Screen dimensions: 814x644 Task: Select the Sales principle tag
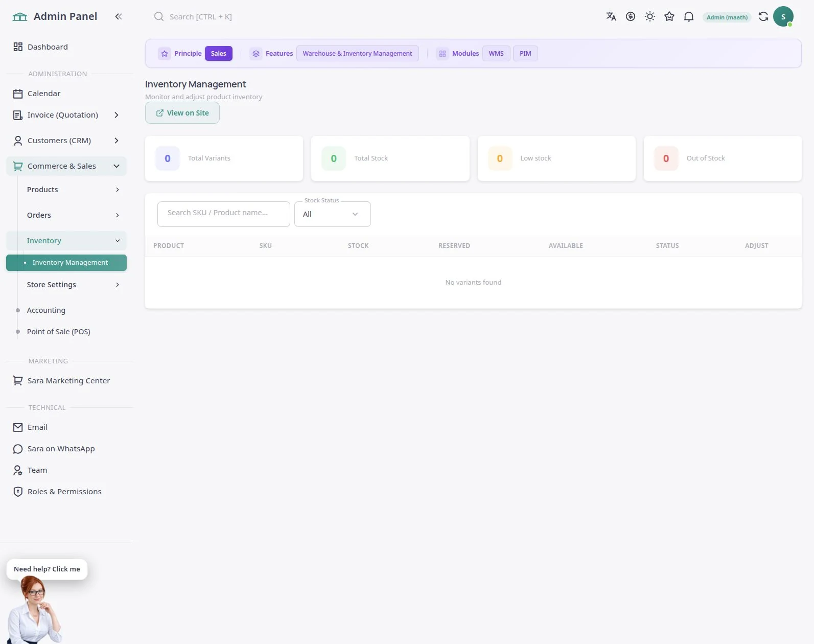[x=219, y=54]
